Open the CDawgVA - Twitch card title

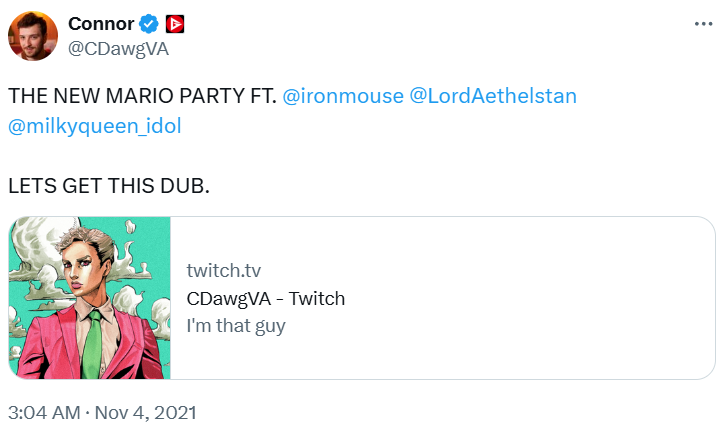click(266, 298)
